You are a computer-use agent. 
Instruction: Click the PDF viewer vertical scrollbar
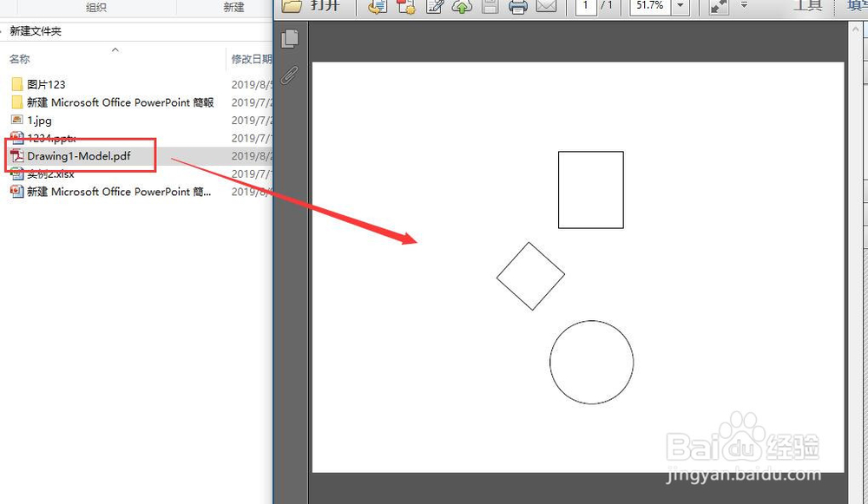(855, 263)
